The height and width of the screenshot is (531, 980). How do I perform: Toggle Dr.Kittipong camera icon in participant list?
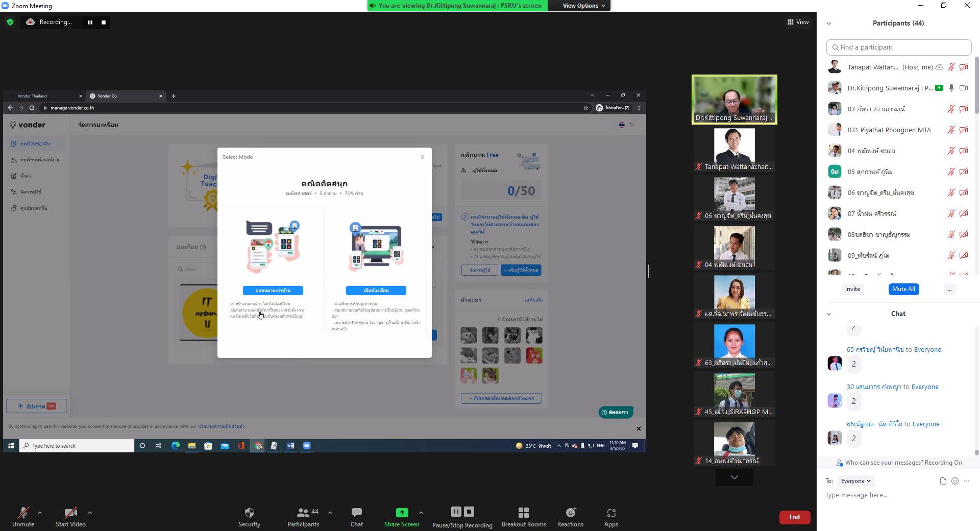point(964,88)
